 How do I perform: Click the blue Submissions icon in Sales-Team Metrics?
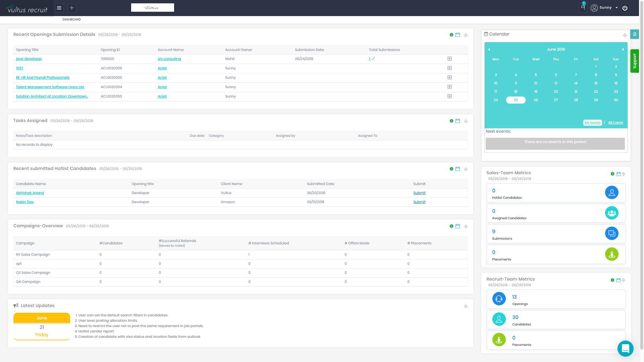pos(612,233)
